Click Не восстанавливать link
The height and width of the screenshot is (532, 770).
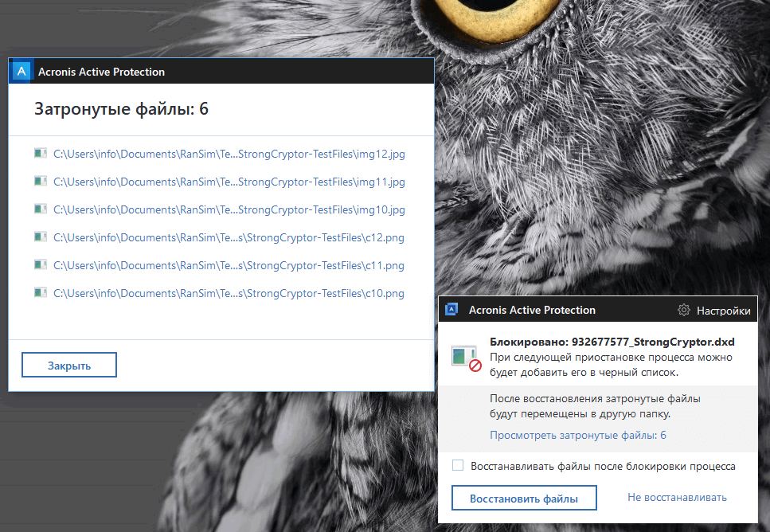click(x=677, y=497)
